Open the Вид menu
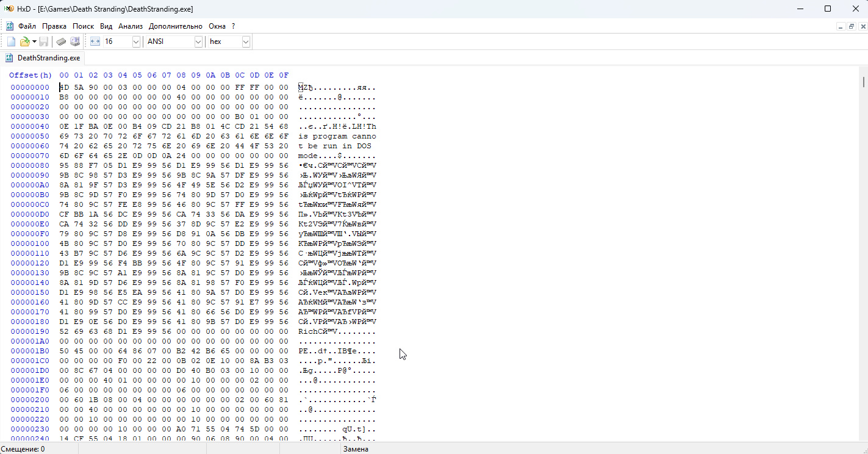868x454 pixels. pyautogui.click(x=106, y=26)
